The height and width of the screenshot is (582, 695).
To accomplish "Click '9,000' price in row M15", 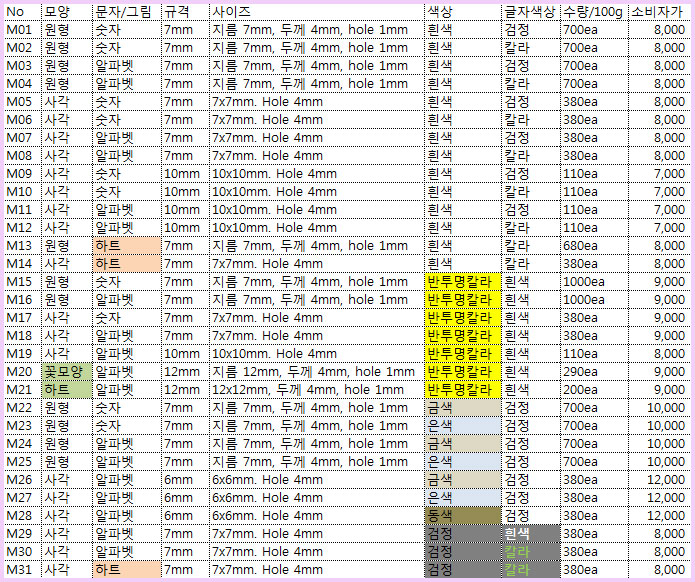I will [659, 281].
